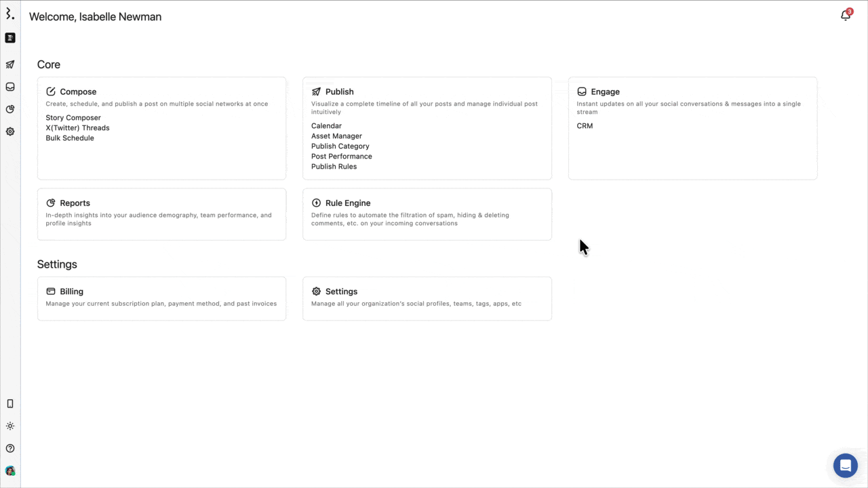Open the Billing card
The height and width of the screenshot is (488, 868).
tap(161, 298)
